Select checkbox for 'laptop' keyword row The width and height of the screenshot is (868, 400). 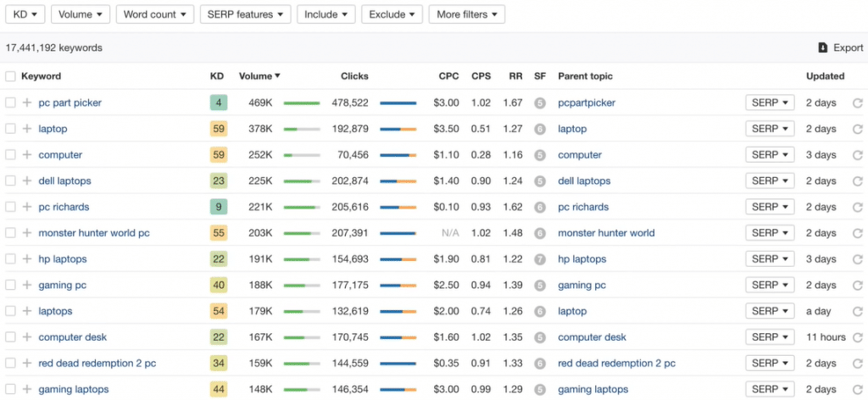coord(10,129)
